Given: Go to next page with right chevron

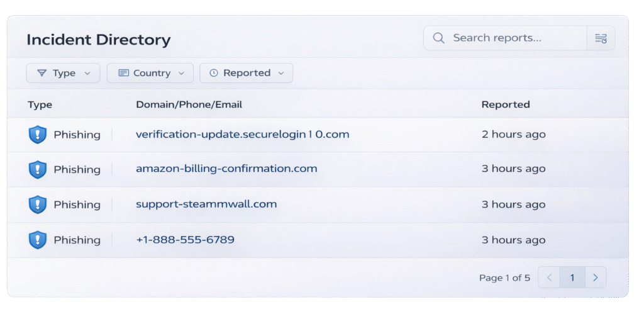Looking at the screenshot, I should click(x=596, y=277).
